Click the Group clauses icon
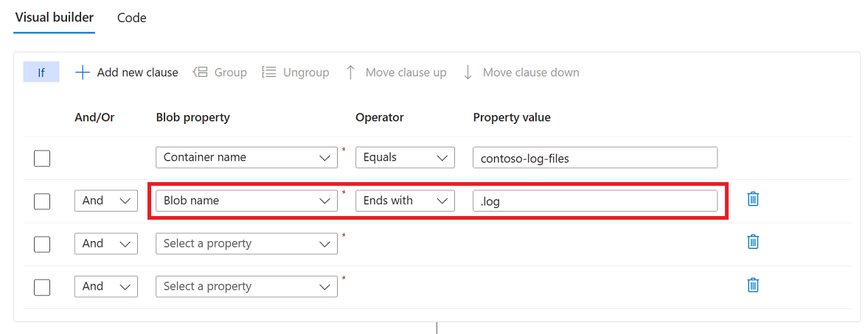 point(200,72)
